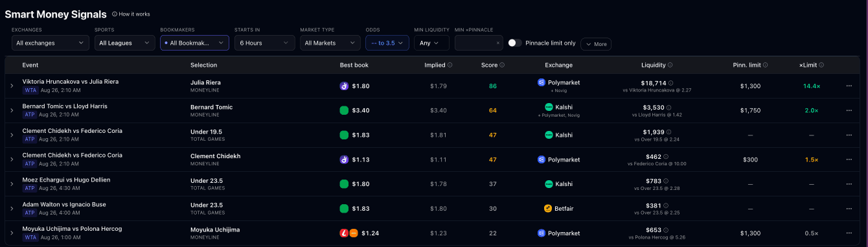Open three-dot menu for Tomic vs Harris row

point(849,110)
